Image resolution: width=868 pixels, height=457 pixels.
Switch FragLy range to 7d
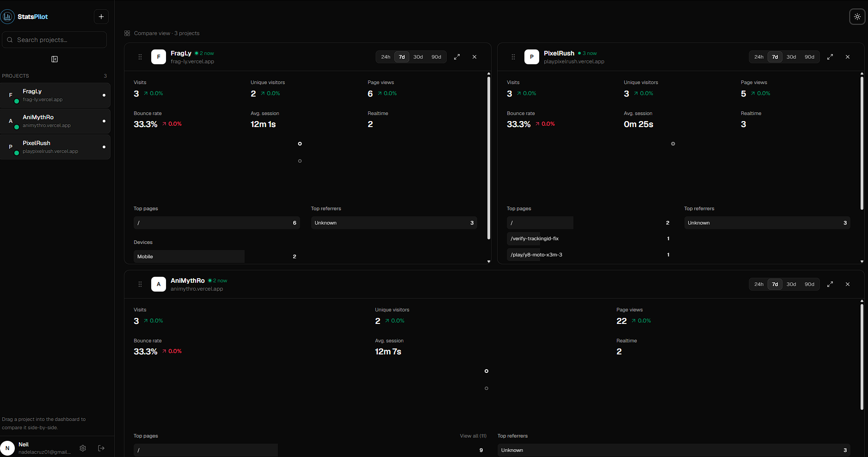402,57
